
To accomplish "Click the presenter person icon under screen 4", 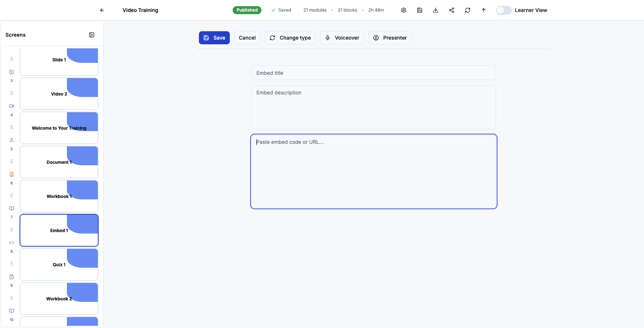I will point(11,140).
